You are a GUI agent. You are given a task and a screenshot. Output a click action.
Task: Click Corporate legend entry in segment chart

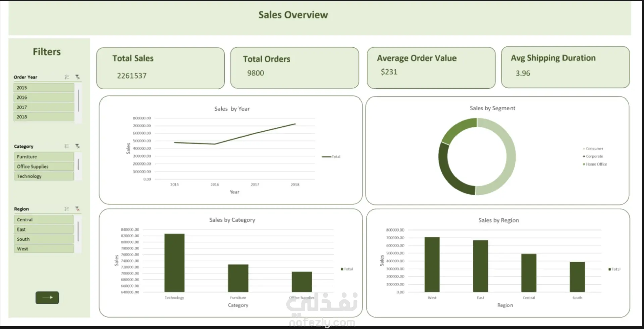593,156
